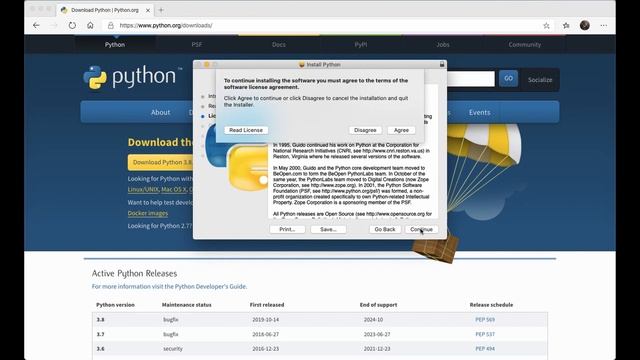The height and width of the screenshot is (360, 640).
Task: Select the Community top nav tab
Action: coord(524,44)
